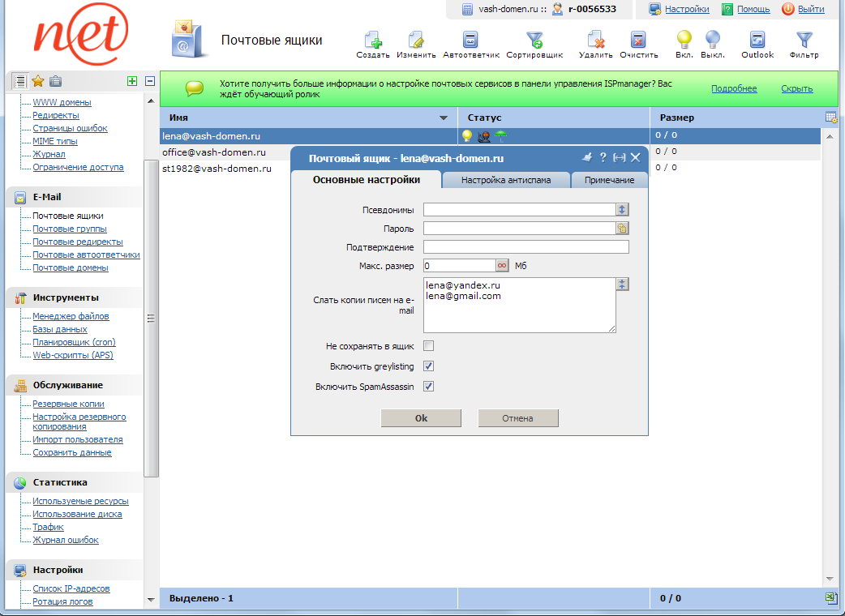Open the Автоответчик tool

470,41
